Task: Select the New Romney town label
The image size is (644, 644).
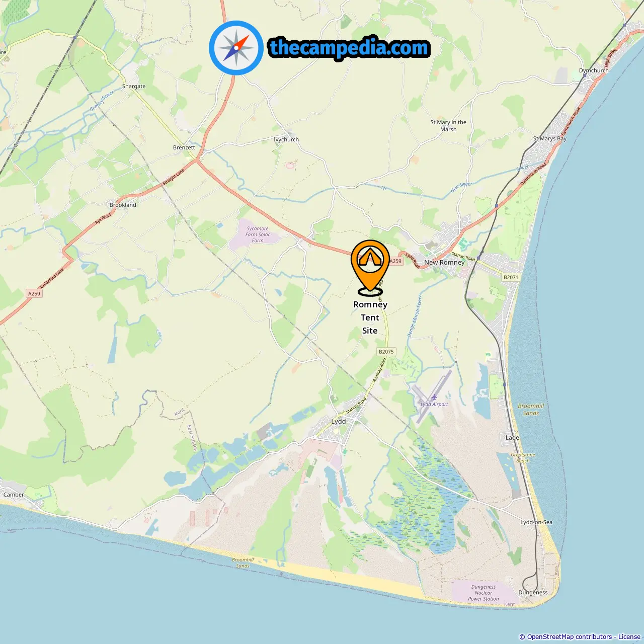Action: pyautogui.click(x=444, y=263)
